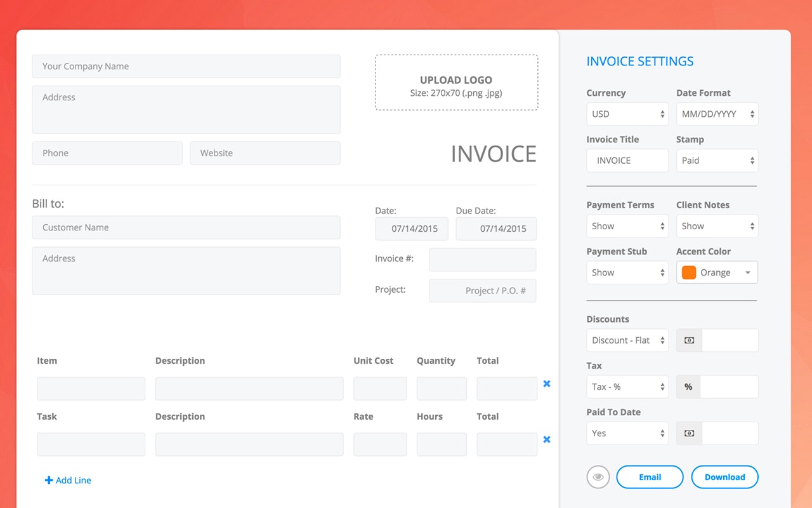Click the cash icon next to Paid To Date
This screenshot has width=812, height=508.
coord(688,433)
